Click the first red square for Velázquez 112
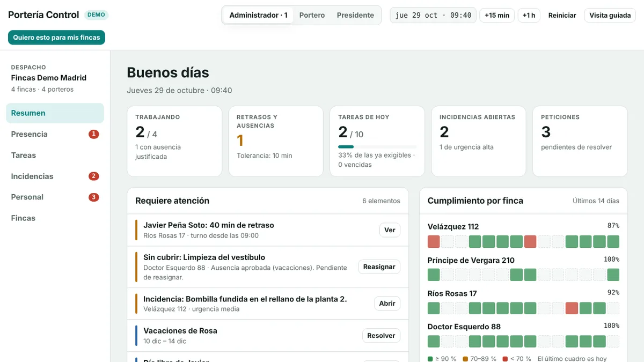The image size is (644, 362). pos(434,241)
